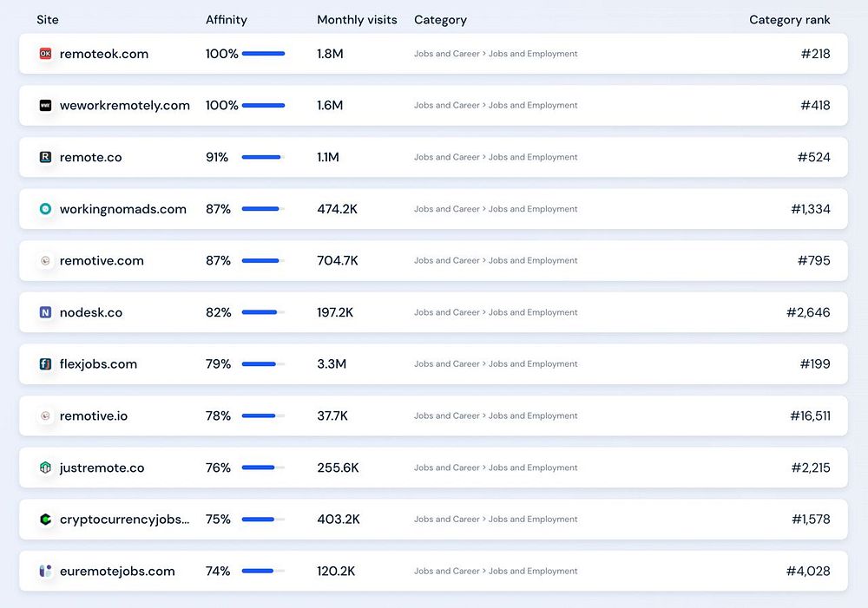Click the Category column header

(441, 20)
